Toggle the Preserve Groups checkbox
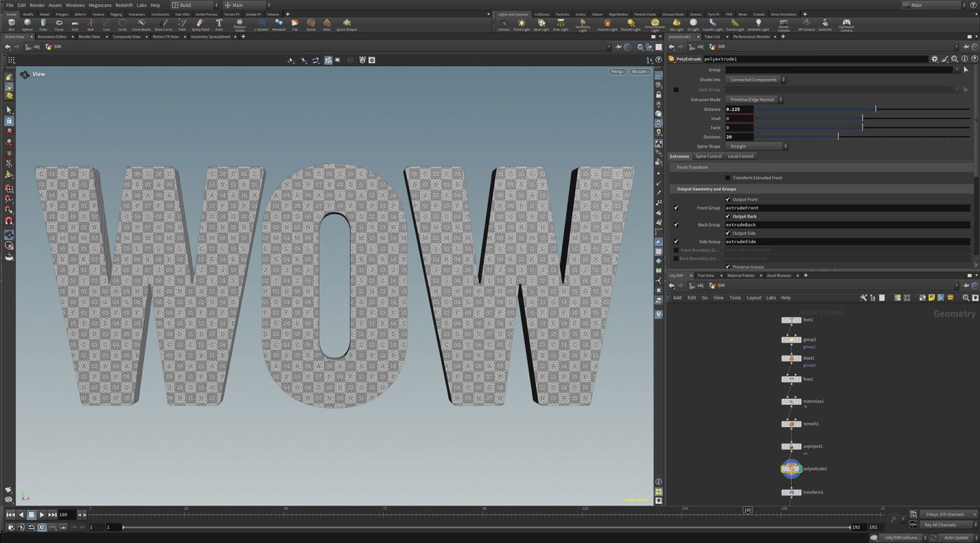The width and height of the screenshot is (980, 543). tap(728, 267)
